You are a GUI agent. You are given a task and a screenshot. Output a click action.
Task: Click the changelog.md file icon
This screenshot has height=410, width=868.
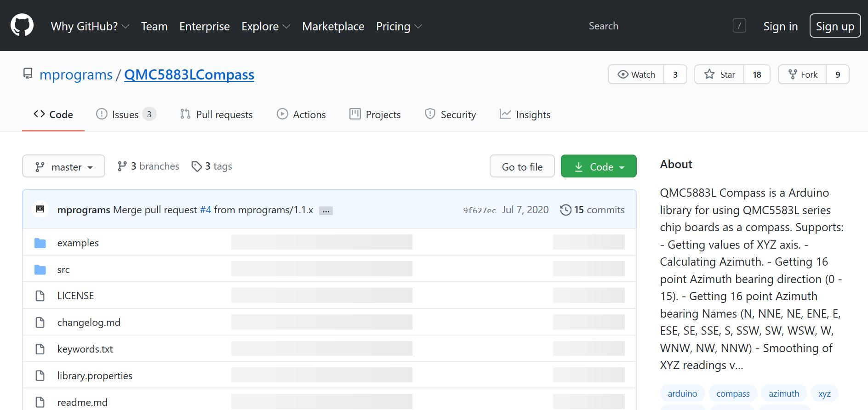click(40, 322)
